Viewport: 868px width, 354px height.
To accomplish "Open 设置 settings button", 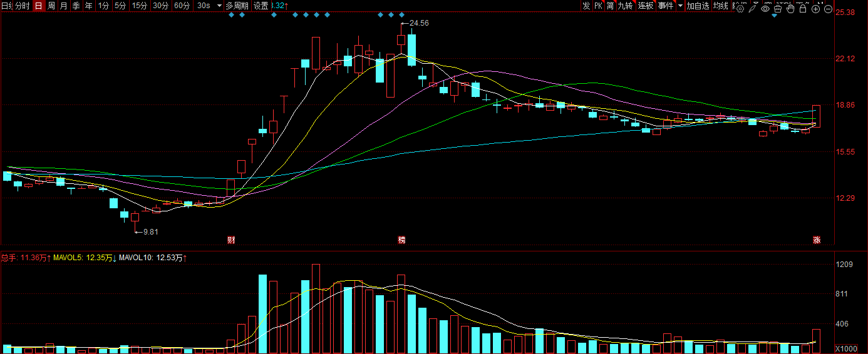I will (x=261, y=6).
